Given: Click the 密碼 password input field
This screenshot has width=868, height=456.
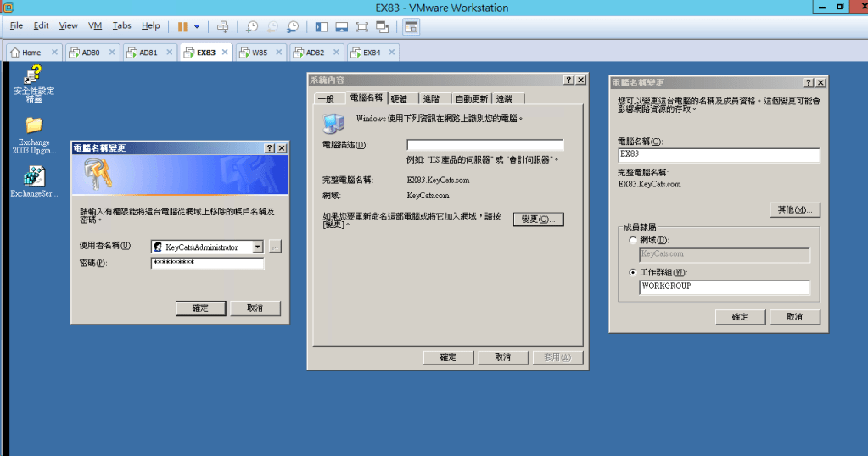Looking at the screenshot, I should coord(207,264).
